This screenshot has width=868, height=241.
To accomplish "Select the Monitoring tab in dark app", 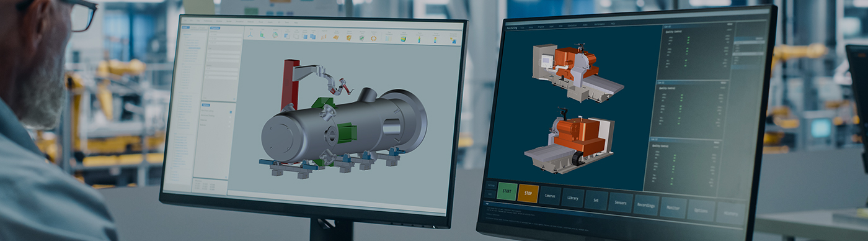I will [x=512, y=28].
